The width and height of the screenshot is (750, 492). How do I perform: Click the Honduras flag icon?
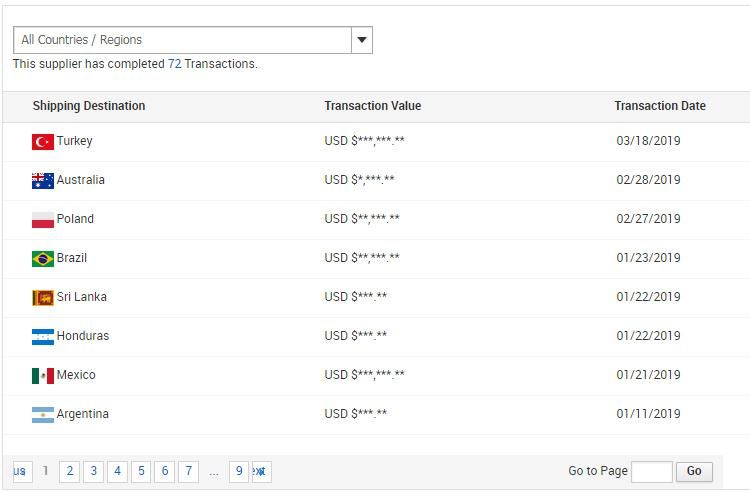pyautogui.click(x=43, y=337)
